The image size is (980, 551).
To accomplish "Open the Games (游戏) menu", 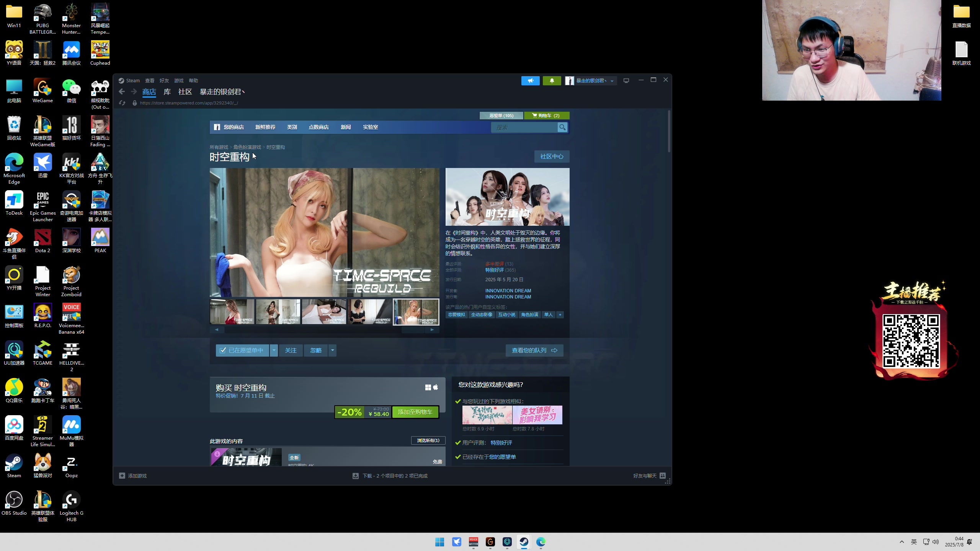I will pyautogui.click(x=179, y=80).
